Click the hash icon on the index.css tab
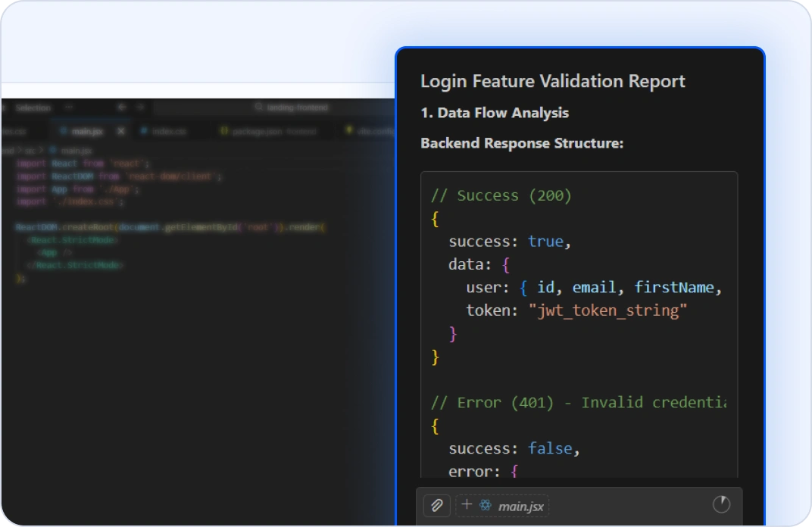This screenshot has height=527, width=812. click(143, 131)
